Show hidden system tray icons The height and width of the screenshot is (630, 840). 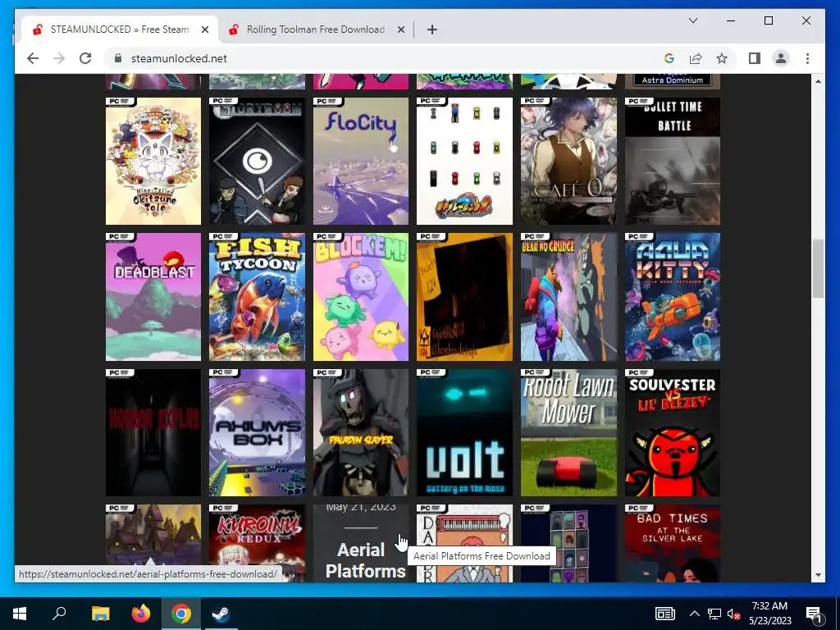tap(694, 614)
